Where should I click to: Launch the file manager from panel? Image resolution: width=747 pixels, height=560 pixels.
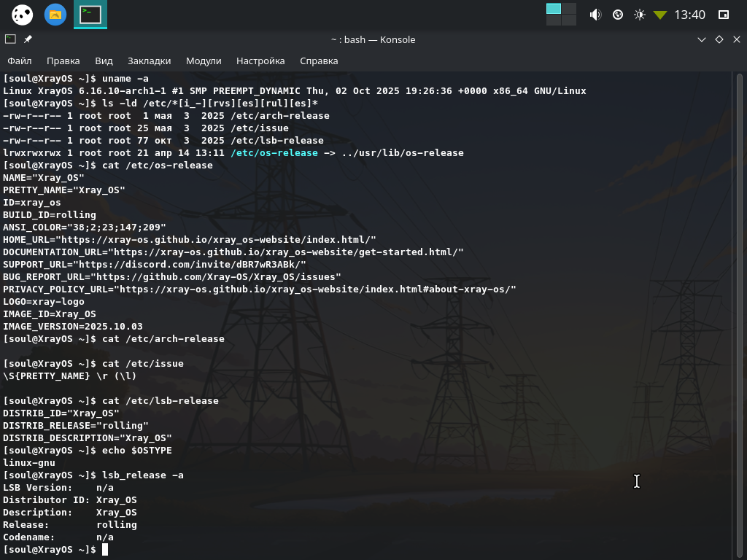(x=55, y=15)
